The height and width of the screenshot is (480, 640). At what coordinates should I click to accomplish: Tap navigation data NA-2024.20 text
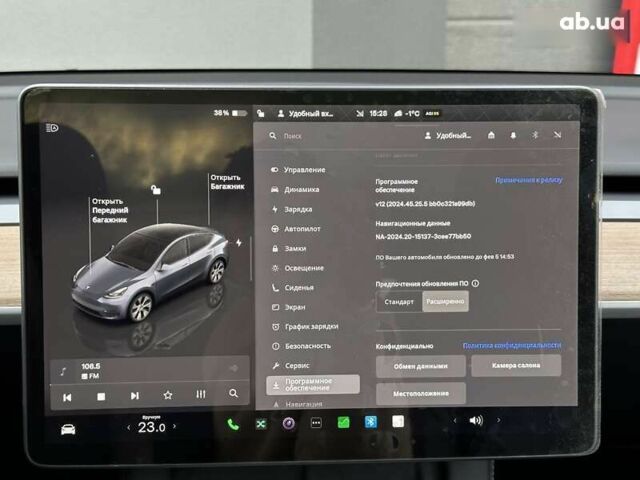[x=423, y=236]
